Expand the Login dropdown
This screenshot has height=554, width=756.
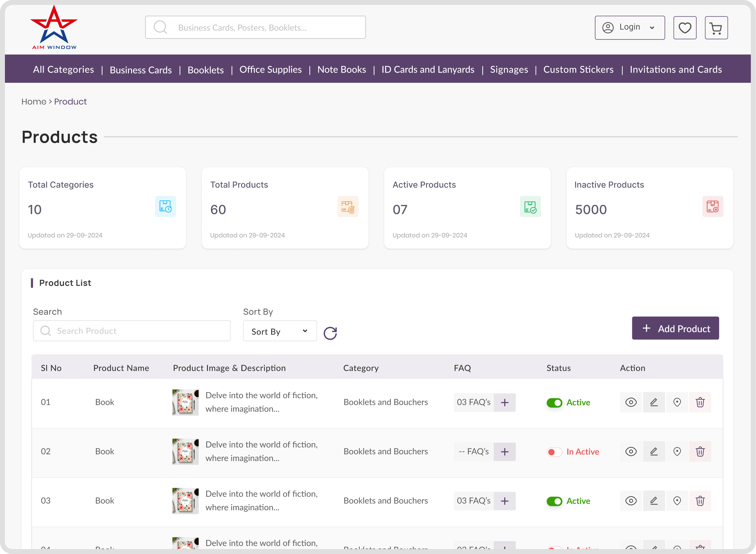(629, 27)
